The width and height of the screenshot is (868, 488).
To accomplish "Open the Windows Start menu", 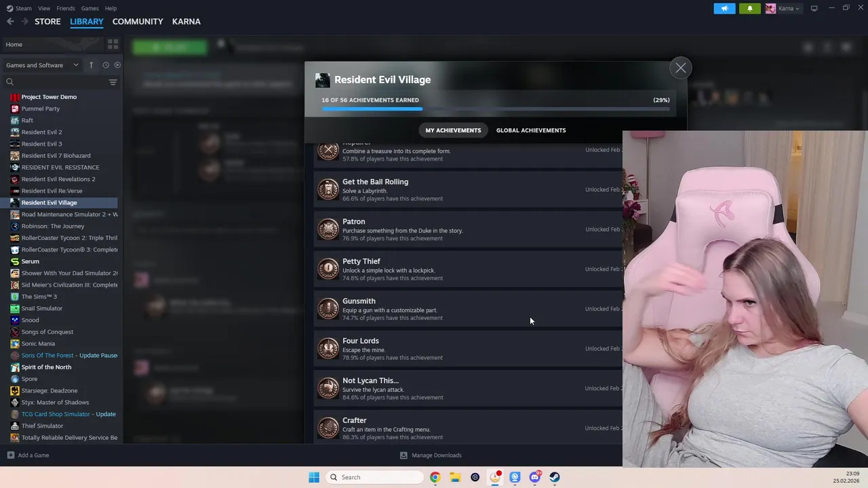I will point(314,477).
